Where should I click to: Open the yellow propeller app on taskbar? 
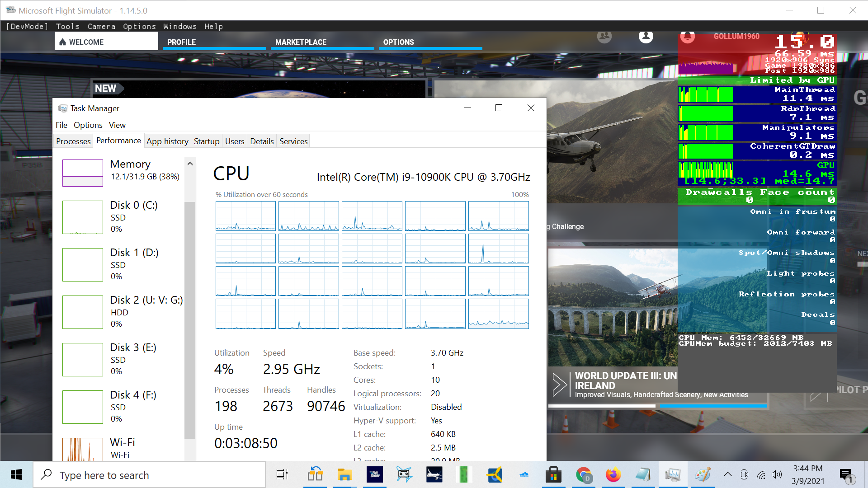[x=495, y=475]
